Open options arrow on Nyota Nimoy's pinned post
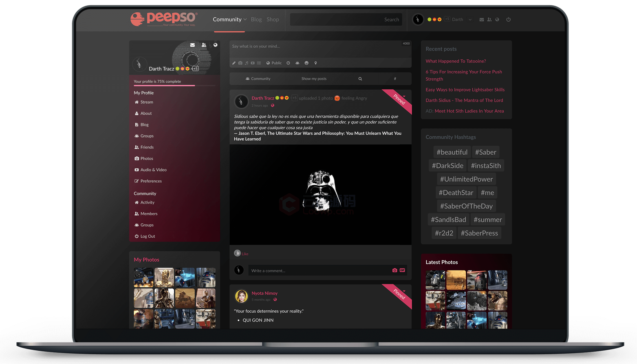This screenshot has width=637, height=364. point(404,291)
